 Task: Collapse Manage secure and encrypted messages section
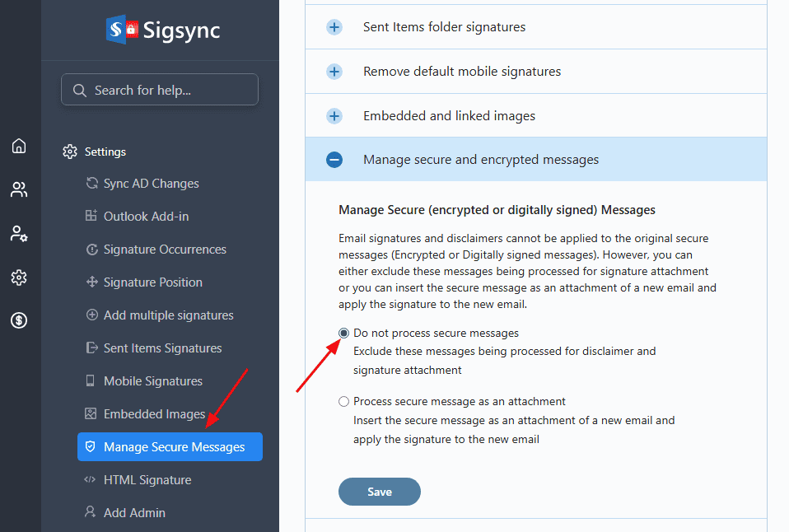pyautogui.click(x=334, y=160)
